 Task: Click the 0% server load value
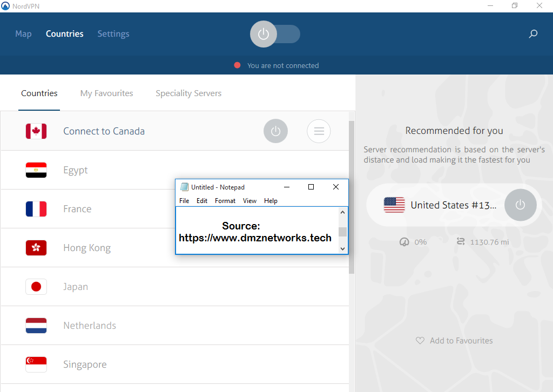click(x=420, y=242)
